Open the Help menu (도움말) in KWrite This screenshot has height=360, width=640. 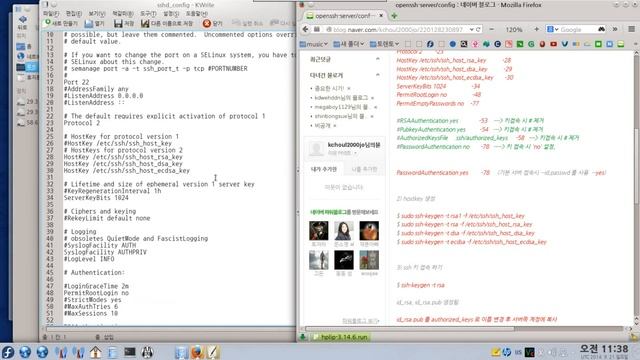pyautogui.click(x=197, y=13)
